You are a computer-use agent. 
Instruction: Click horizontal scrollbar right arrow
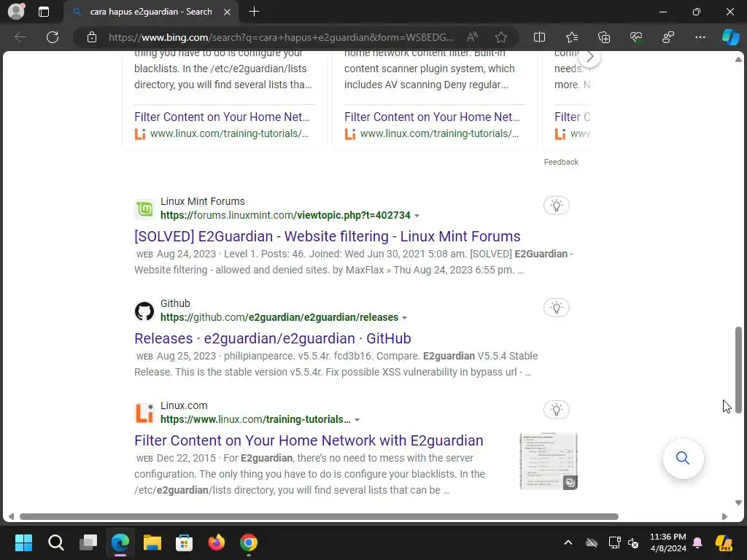click(x=724, y=517)
